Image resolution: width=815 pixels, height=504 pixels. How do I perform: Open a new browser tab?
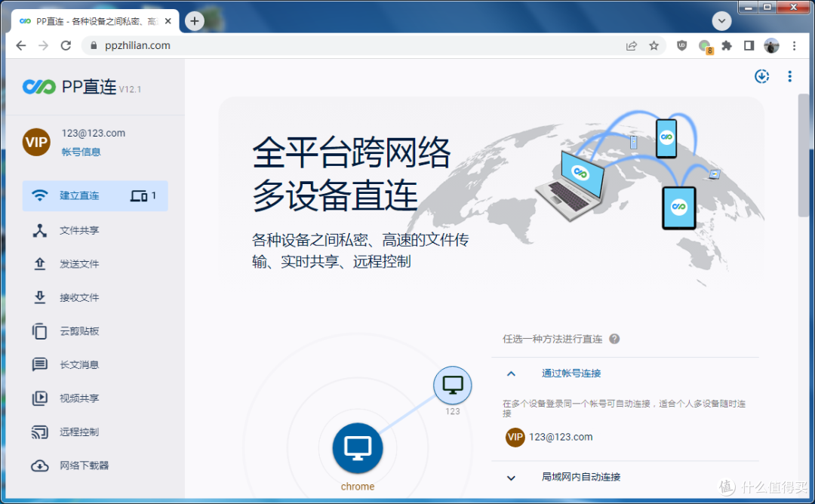coord(195,21)
